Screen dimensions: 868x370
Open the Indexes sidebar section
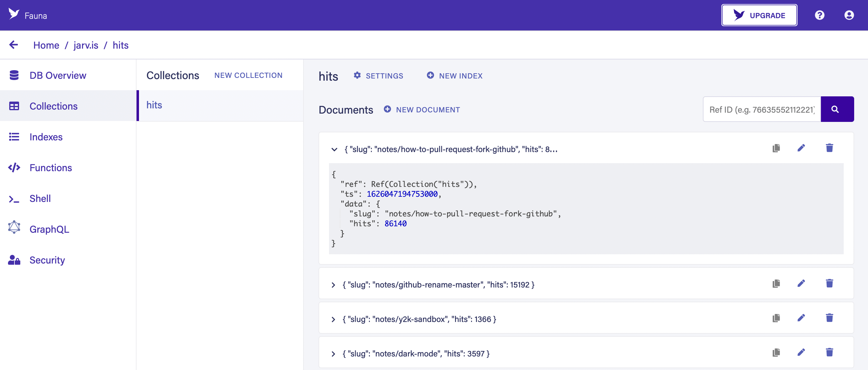point(46,137)
